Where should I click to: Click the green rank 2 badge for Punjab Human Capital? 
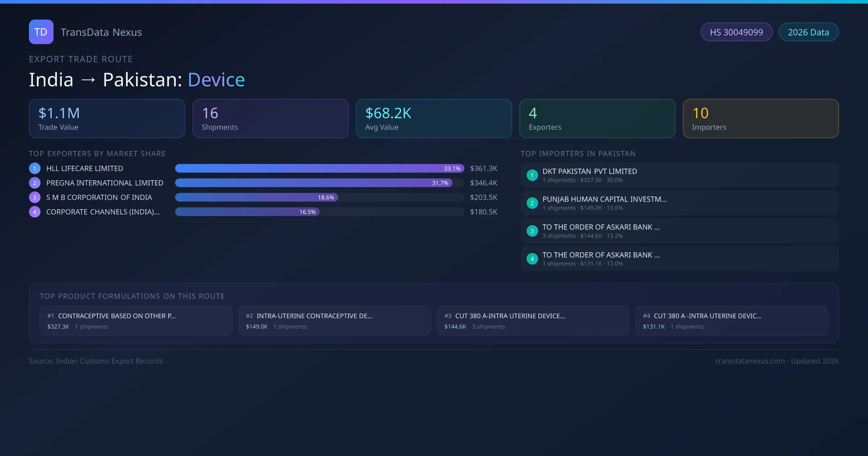click(x=532, y=203)
